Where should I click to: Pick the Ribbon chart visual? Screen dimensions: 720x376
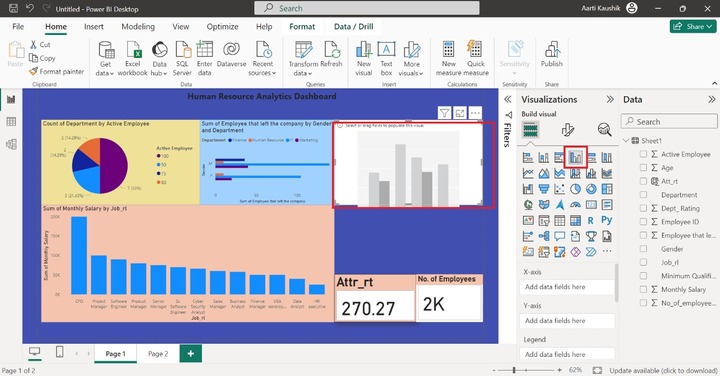(x=607, y=174)
